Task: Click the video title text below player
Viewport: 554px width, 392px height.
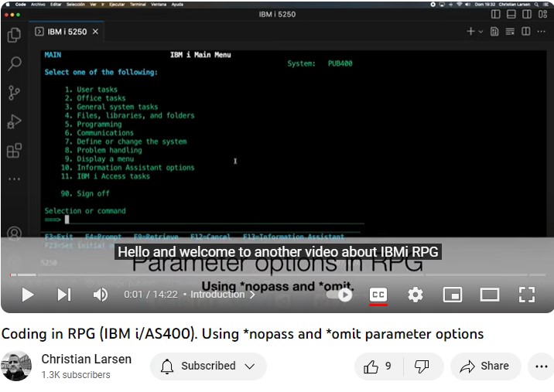Action: [242, 334]
